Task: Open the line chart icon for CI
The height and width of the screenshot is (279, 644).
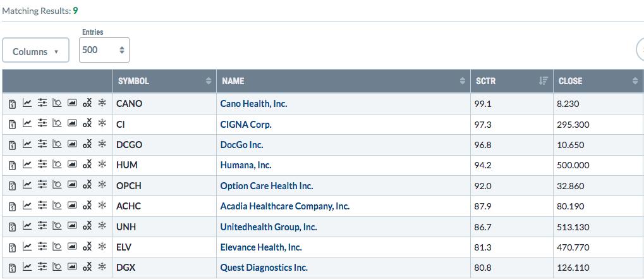Action: [x=27, y=124]
